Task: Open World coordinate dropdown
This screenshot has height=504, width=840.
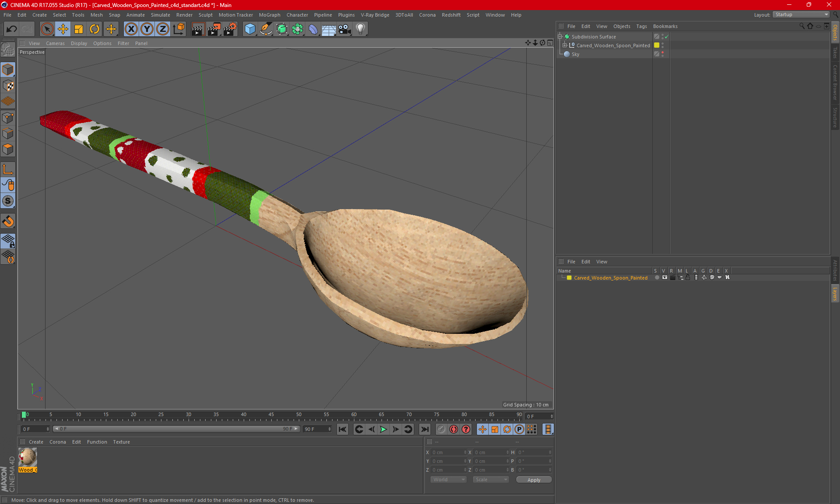Action: pos(448,479)
